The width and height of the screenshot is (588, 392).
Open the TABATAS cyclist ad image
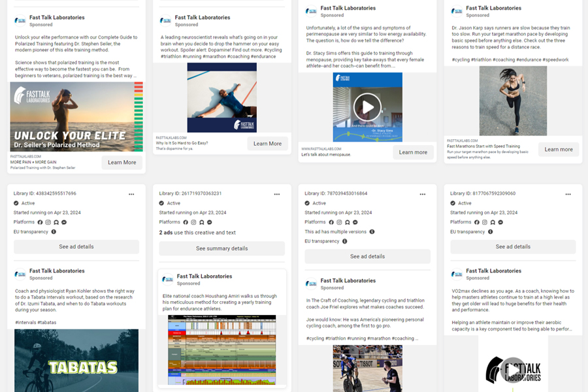click(x=76, y=361)
